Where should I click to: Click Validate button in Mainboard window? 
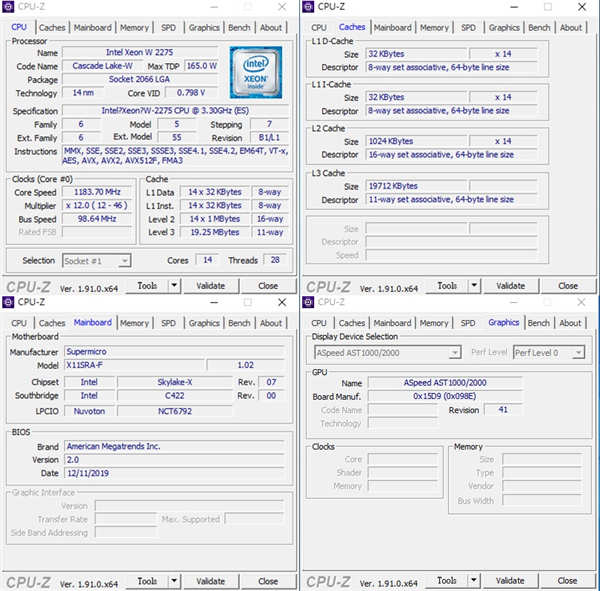[211, 581]
